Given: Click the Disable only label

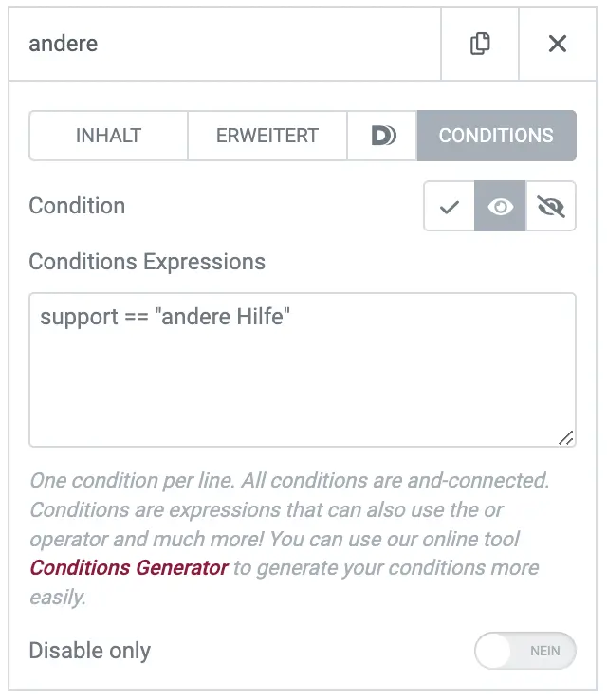Looking at the screenshot, I should pos(90,651).
